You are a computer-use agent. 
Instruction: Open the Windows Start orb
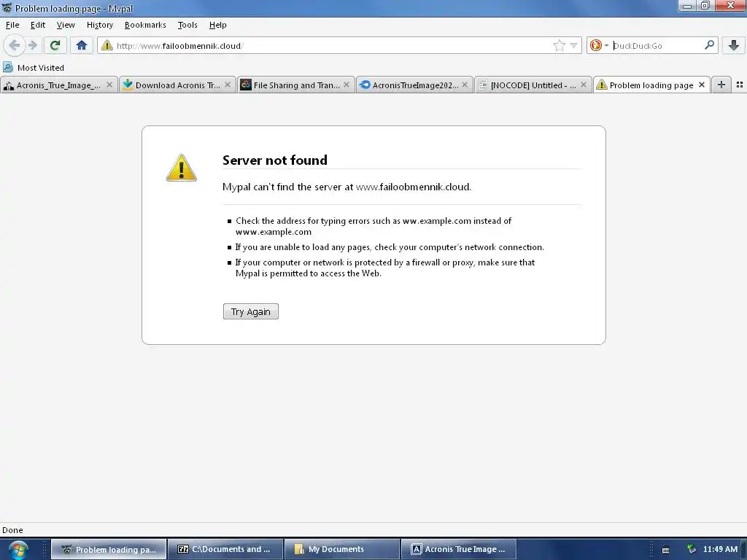pyautogui.click(x=18, y=550)
